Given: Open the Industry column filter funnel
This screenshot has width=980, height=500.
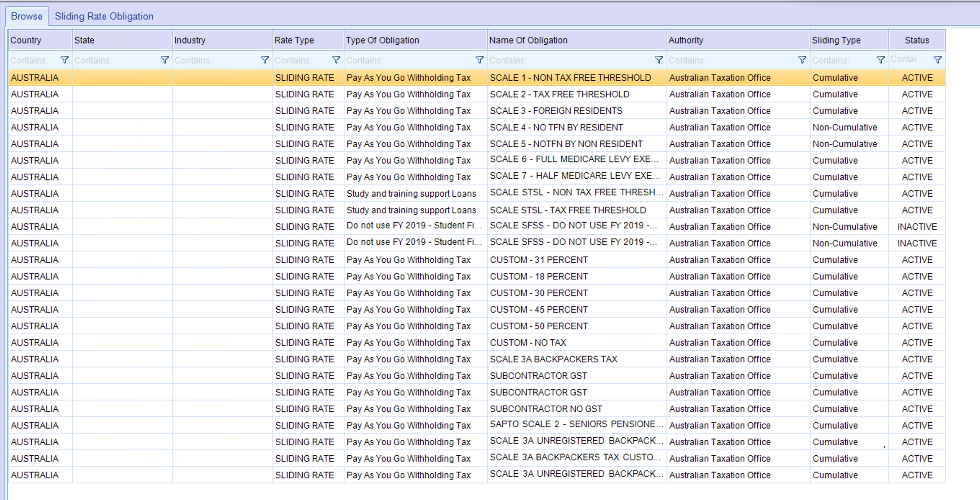Looking at the screenshot, I should coord(265,60).
